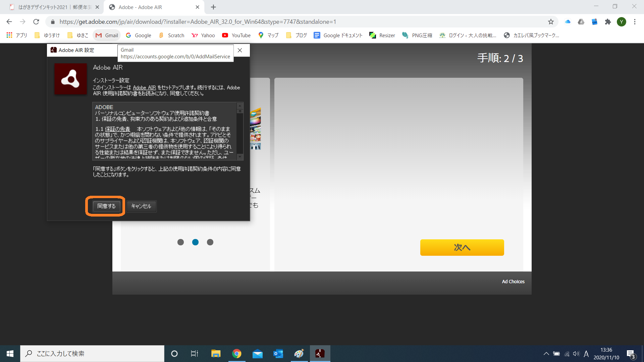This screenshot has height=362, width=644.
Task: Close the Adobe AIR browser tab
Action: [x=198, y=7]
